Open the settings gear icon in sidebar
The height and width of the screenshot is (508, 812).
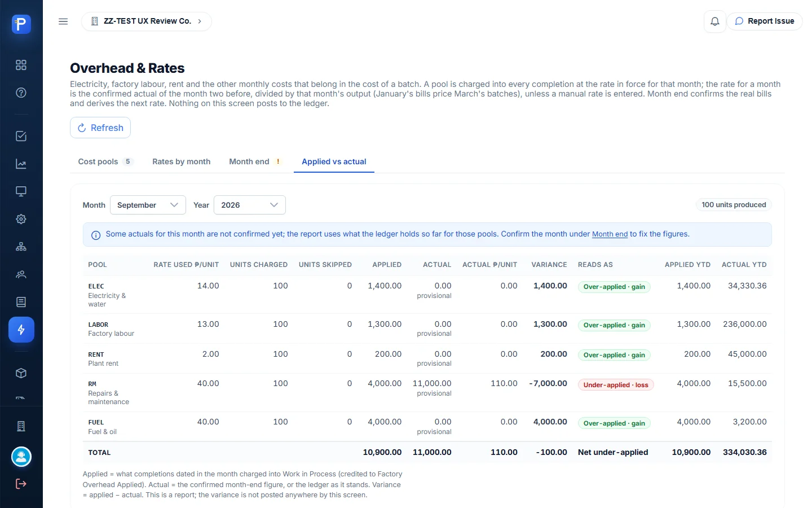click(21, 219)
